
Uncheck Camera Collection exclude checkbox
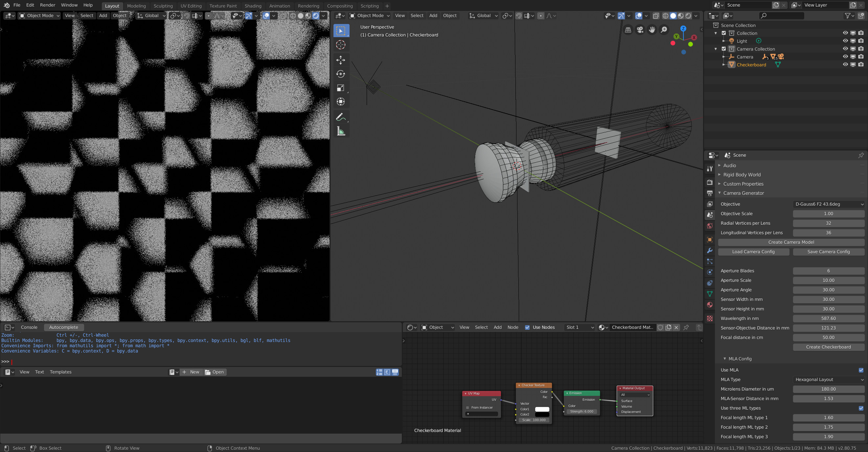[x=724, y=49]
